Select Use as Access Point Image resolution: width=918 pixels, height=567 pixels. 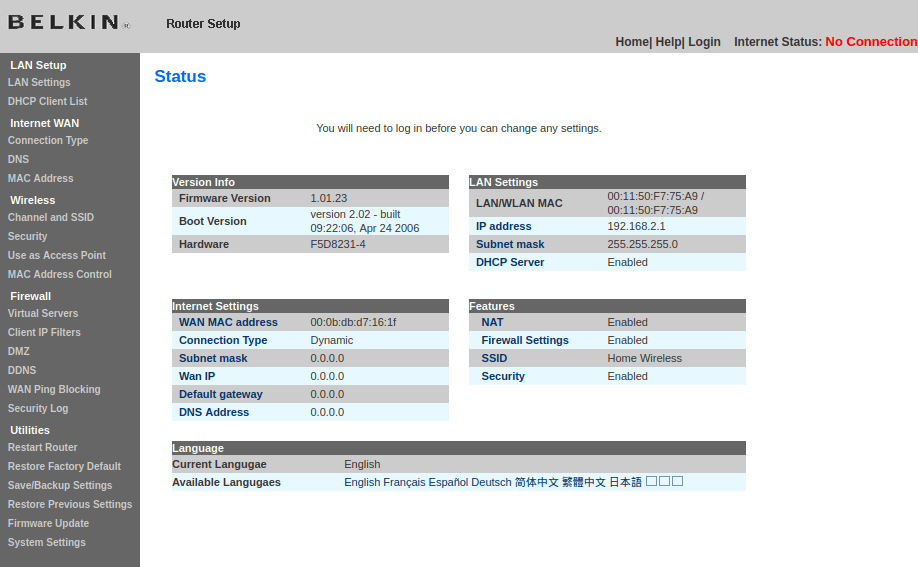pyautogui.click(x=56, y=256)
